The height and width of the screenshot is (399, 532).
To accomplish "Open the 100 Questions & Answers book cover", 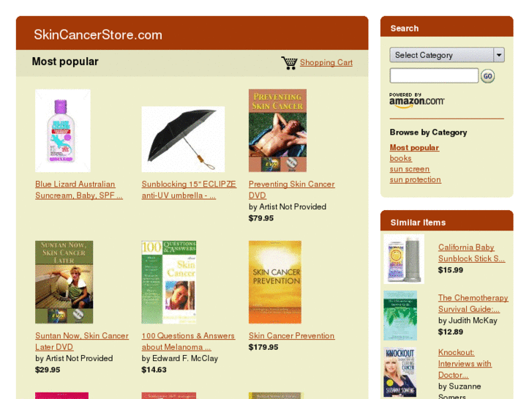I will click(x=169, y=282).
